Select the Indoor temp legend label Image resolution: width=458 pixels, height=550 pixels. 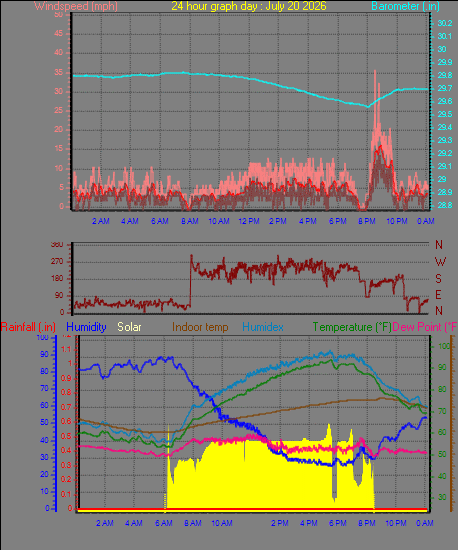point(200,327)
